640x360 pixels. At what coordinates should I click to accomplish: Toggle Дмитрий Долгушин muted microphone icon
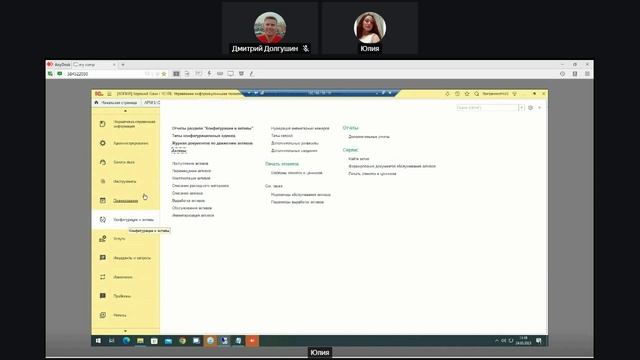click(x=306, y=49)
